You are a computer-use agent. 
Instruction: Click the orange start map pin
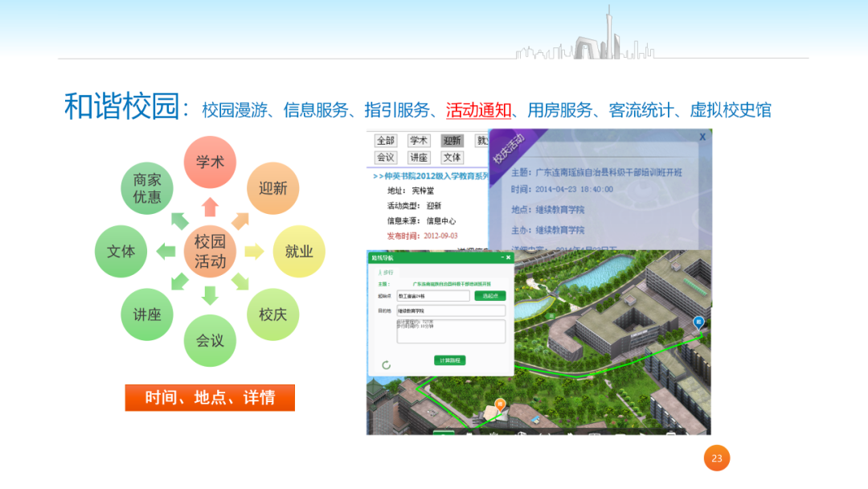click(x=500, y=405)
